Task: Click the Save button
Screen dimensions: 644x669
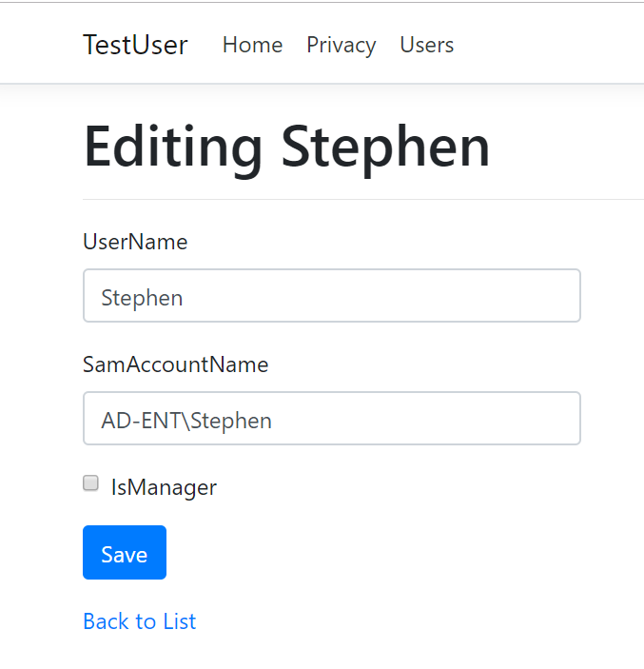Action: pos(125,553)
